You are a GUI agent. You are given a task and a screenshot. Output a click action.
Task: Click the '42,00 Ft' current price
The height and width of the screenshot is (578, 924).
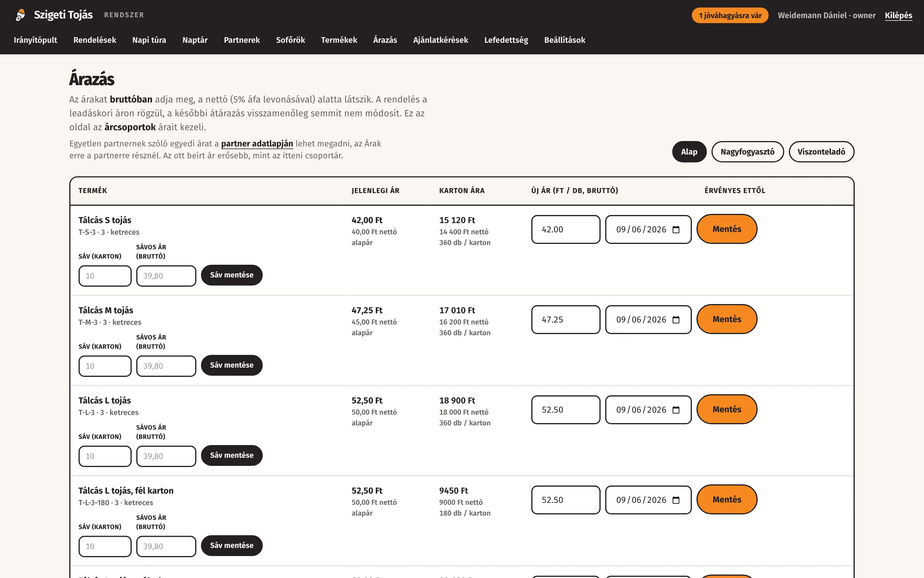click(x=367, y=220)
